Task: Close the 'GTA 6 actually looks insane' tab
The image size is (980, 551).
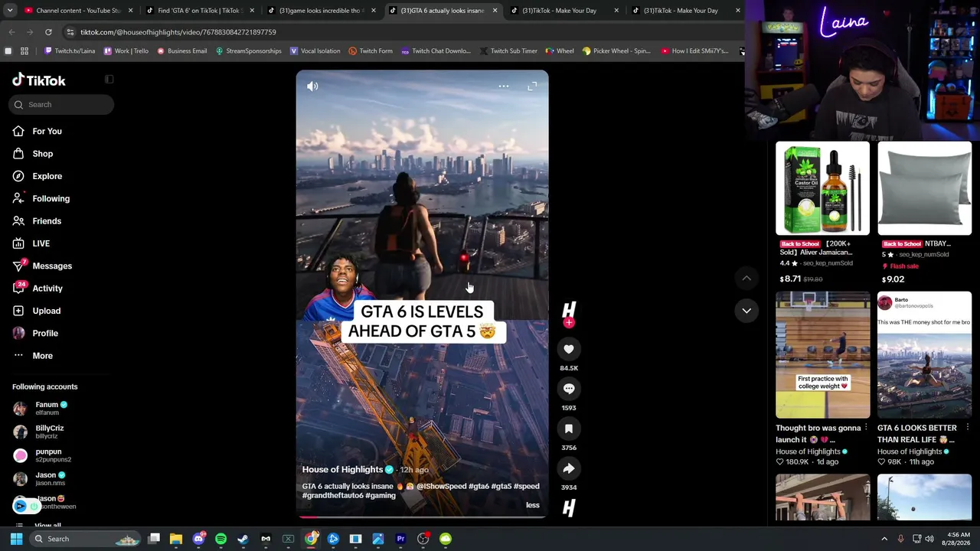Action: 495,11
